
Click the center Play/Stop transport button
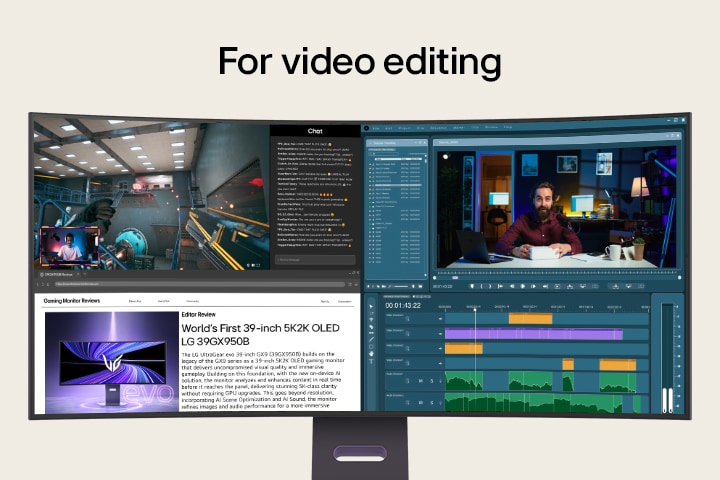[x=523, y=286]
